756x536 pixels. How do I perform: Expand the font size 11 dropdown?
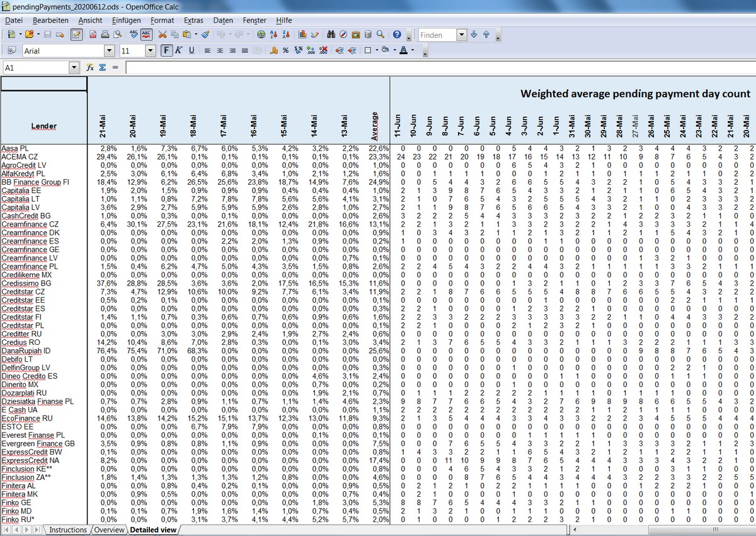click(151, 50)
